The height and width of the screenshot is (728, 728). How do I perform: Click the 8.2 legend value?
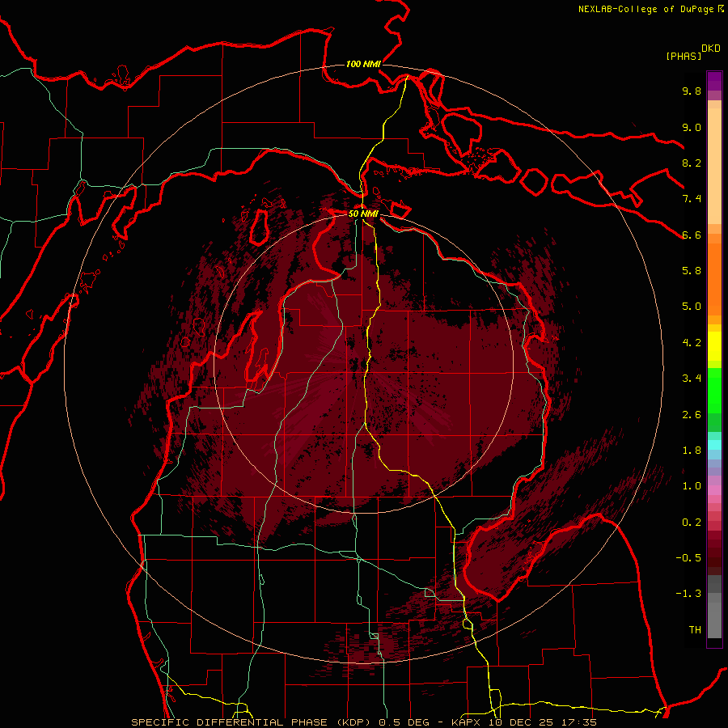click(692, 163)
